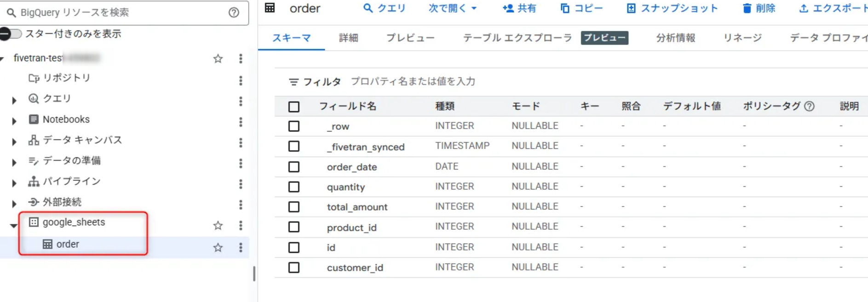Star the fivetran-test project

click(x=218, y=58)
